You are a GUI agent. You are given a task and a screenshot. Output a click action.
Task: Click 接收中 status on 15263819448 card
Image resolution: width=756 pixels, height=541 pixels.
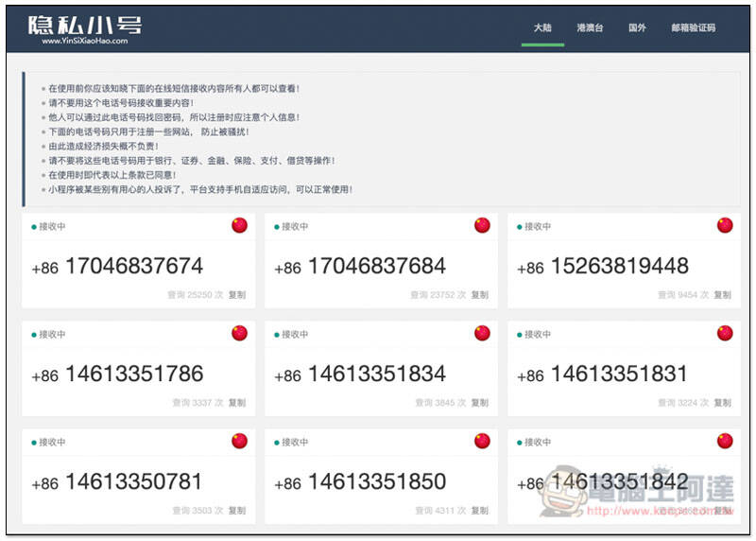[534, 226]
